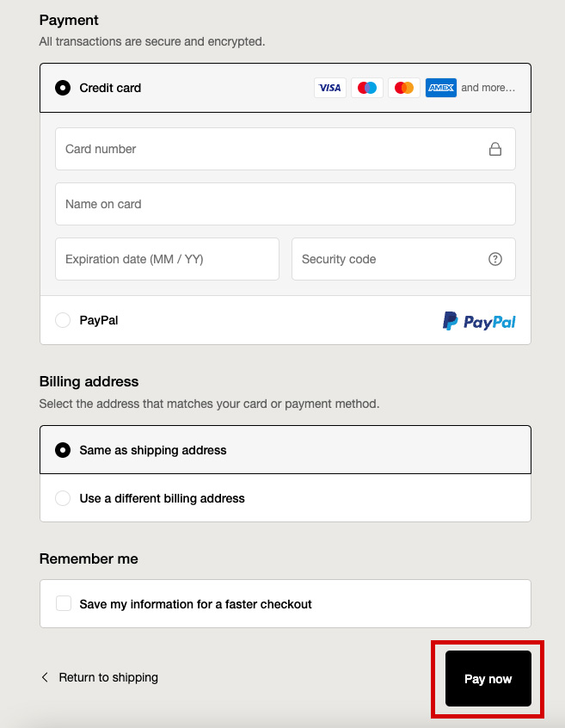Click the Maestro card icon

(367, 88)
